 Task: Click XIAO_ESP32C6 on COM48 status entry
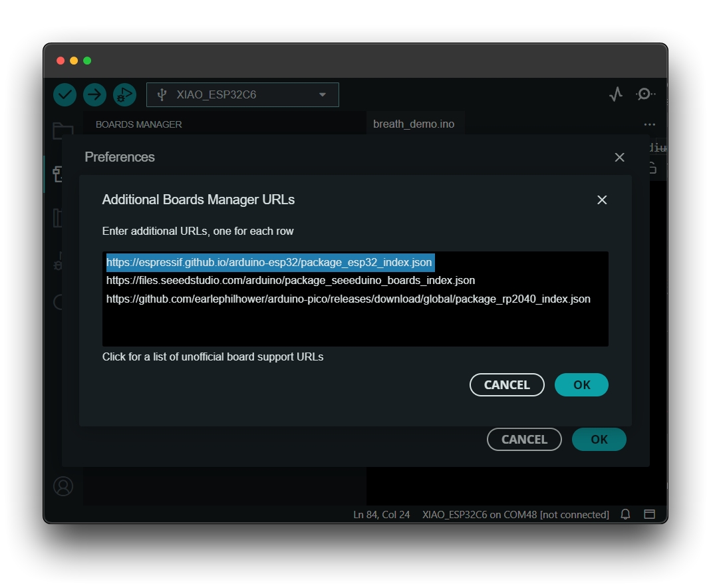515,515
